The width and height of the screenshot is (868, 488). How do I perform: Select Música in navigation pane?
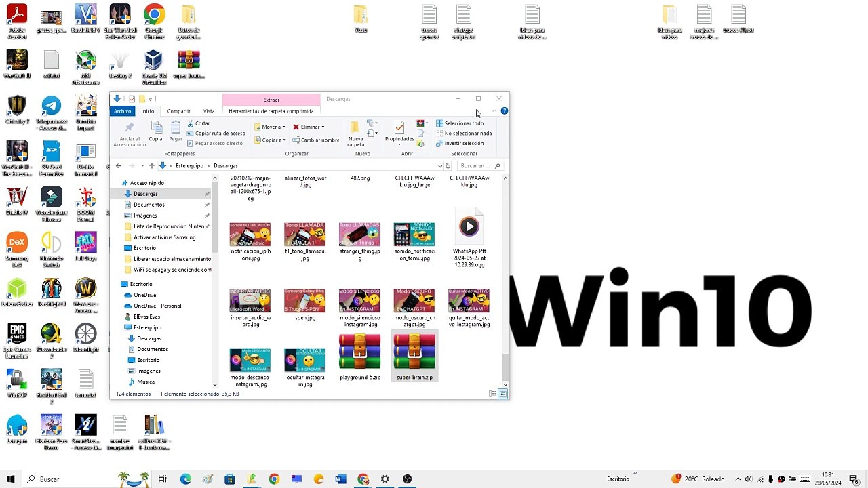(141, 382)
